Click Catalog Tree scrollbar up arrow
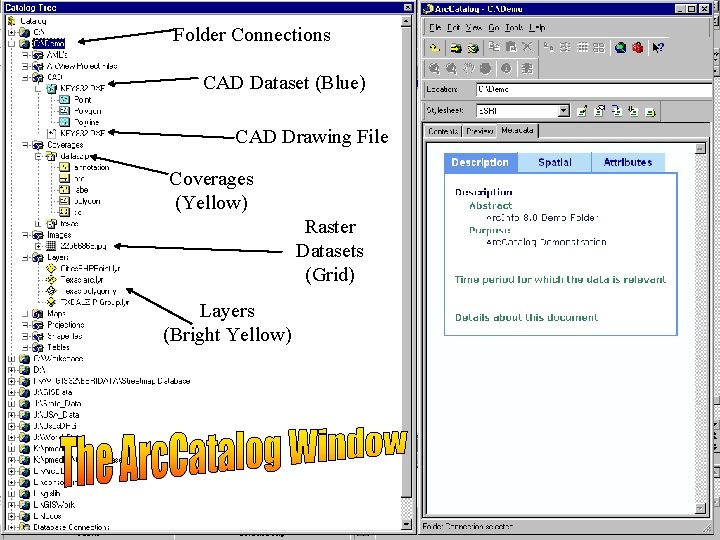The width and height of the screenshot is (720, 540). (x=406, y=21)
